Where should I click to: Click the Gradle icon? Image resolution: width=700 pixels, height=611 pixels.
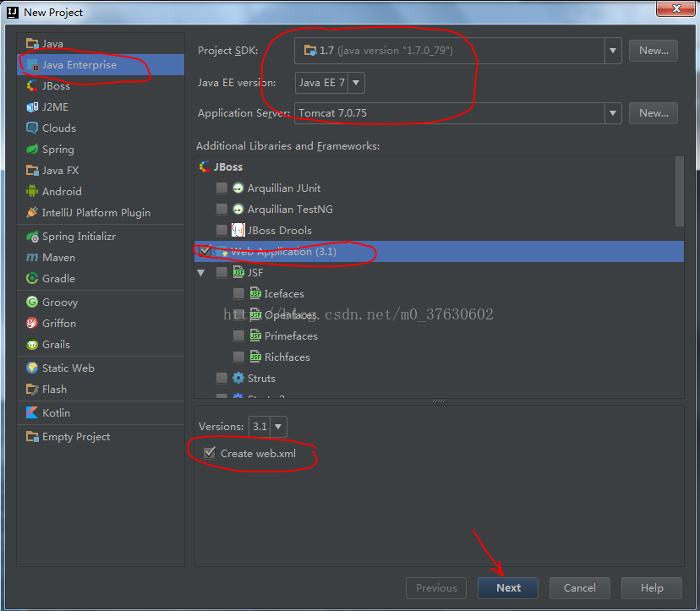(x=32, y=279)
